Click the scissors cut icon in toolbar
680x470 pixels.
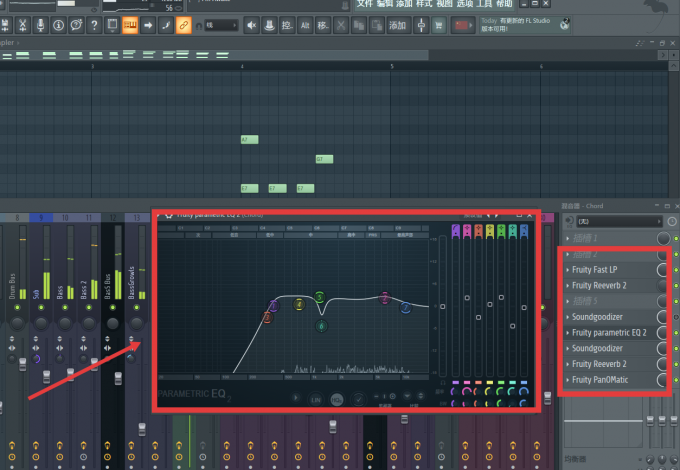[23, 25]
